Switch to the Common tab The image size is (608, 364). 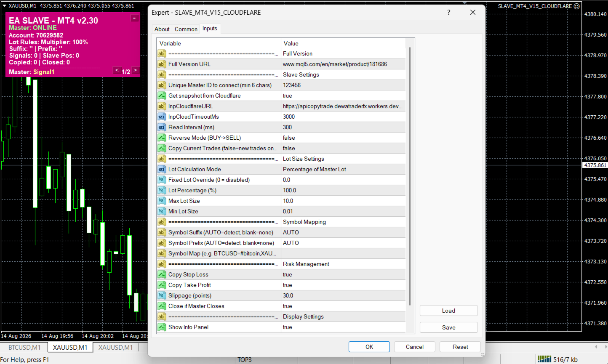pyautogui.click(x=186, y=29)
